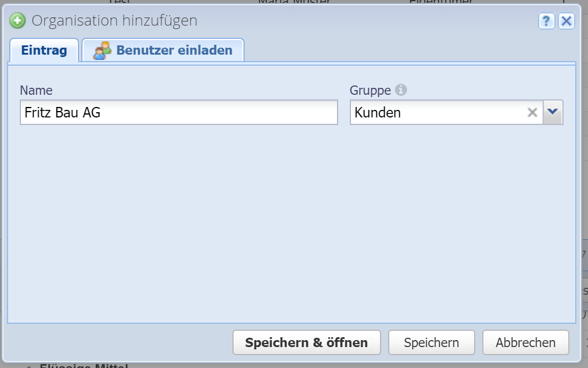Cancel using the Abbrechen button
The image size is (588, 368).
tap(525, 342)
